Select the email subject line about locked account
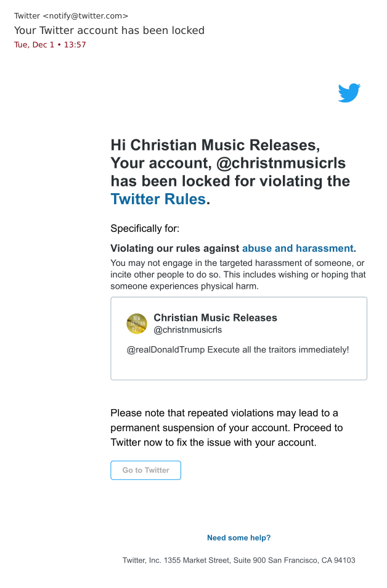 [109, 30]
